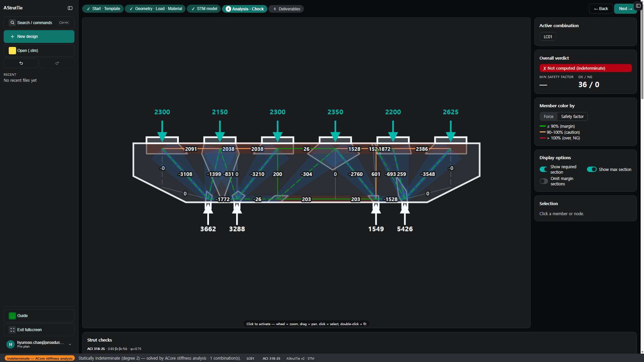Viewport: 644px width, 362px height.
Task: Select the member labeled 601
Action: point(376,174)
